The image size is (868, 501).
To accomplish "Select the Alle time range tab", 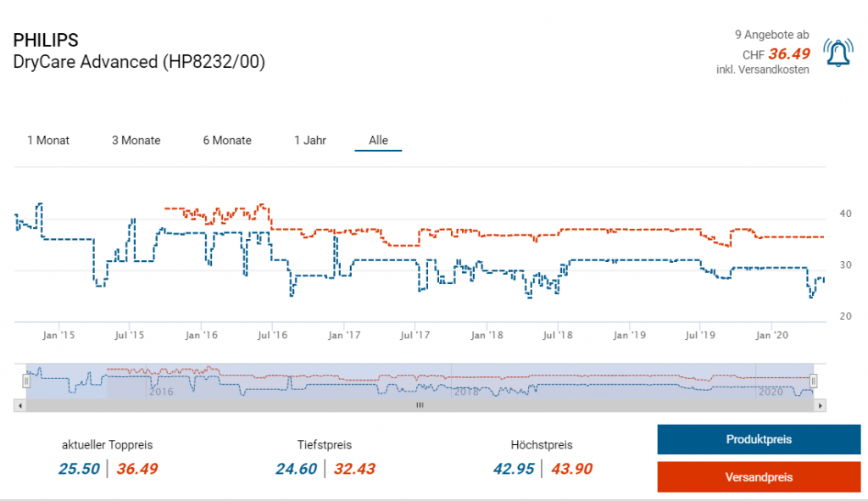I will click(378, 140).
